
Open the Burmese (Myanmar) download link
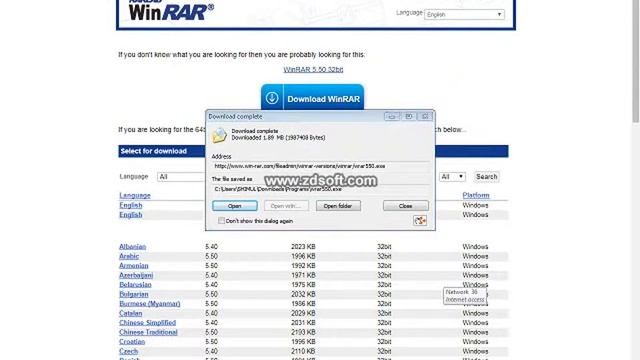(x=149, y=304)
